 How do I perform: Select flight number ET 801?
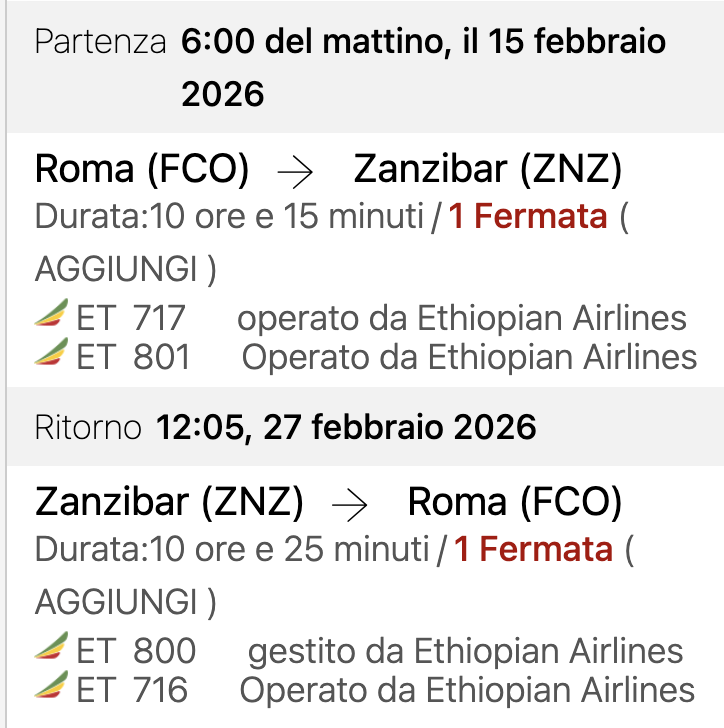133,357
